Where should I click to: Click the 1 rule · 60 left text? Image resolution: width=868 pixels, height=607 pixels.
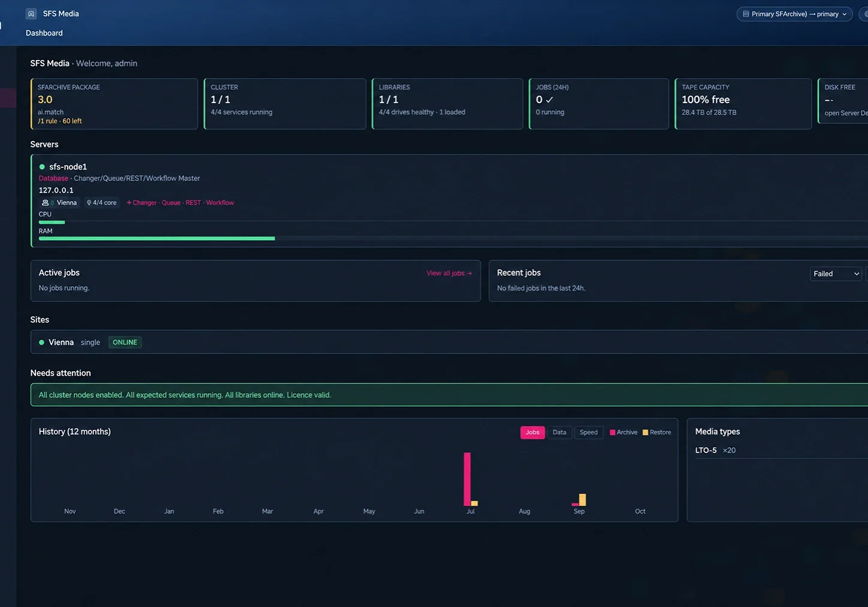[60, 121]
